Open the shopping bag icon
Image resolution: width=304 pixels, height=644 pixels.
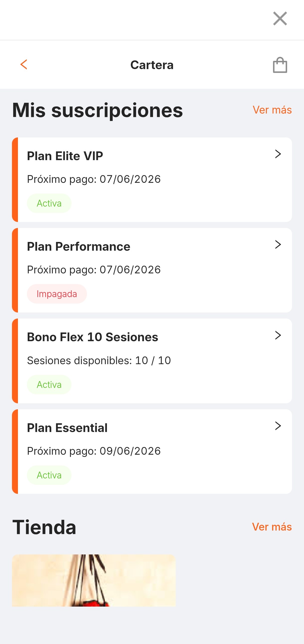[x=280, y=65]
